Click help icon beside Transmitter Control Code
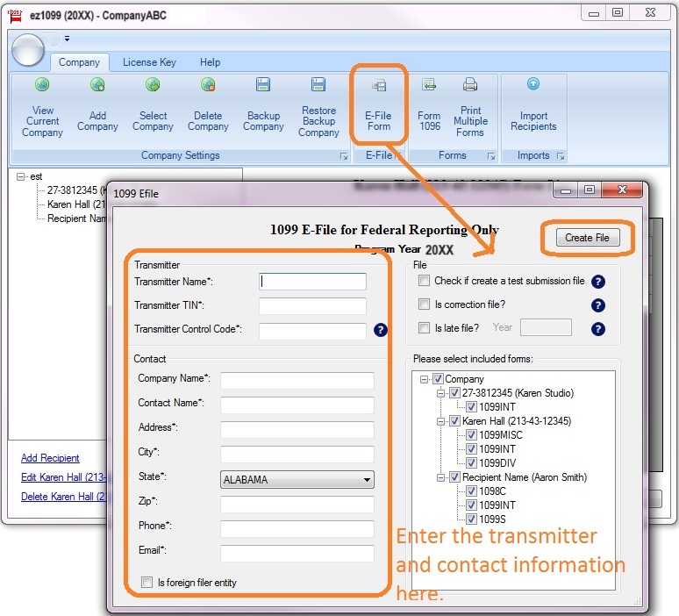The height and width of the screenshot is (616, 679). point(381,330)
